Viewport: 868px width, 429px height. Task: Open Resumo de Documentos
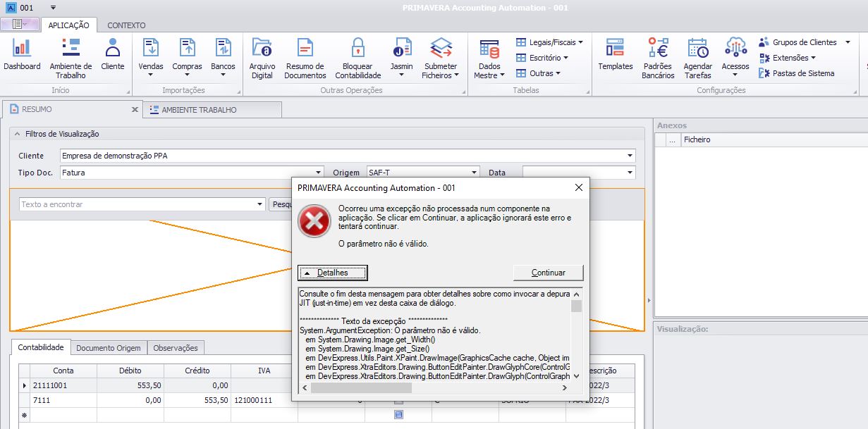click(x=305, y=58)
